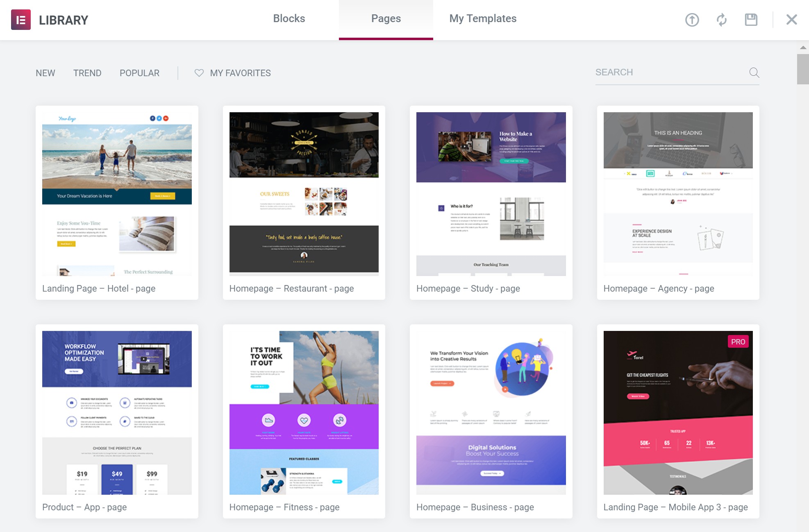Screen dimensions: 809x532
Task: Click the POPULAR filter button
Action: tap(140, 73)
